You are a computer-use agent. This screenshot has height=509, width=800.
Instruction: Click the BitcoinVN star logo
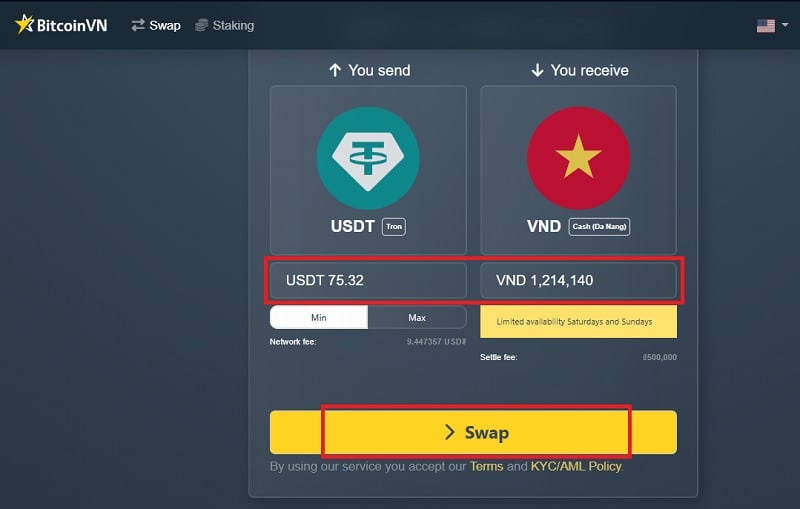pos(24,25)
